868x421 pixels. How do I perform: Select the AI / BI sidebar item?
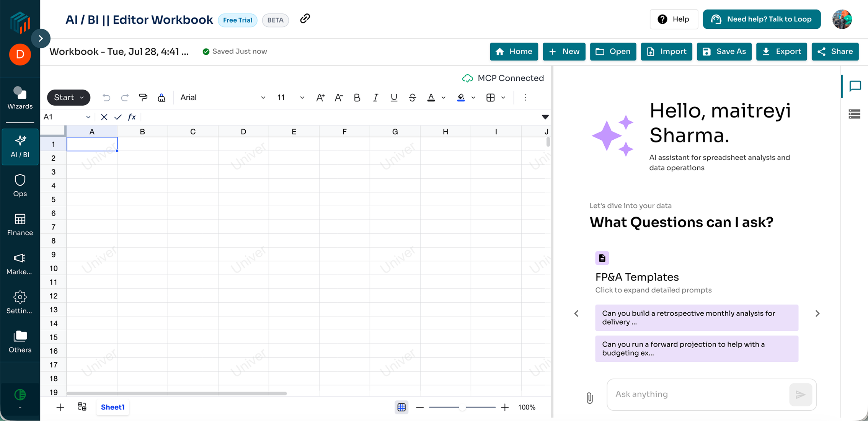[20, 147]
